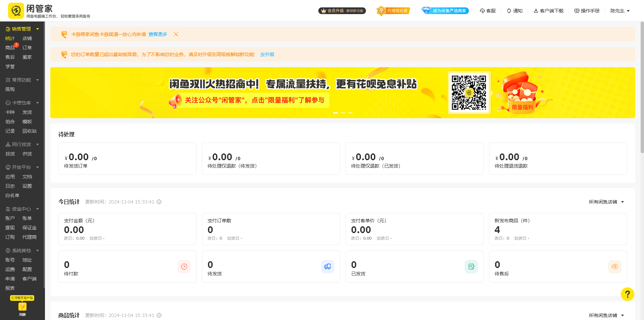The image size is (644, 320).
Task: Select the first banner carousel indicator
Action: (335, 113)
